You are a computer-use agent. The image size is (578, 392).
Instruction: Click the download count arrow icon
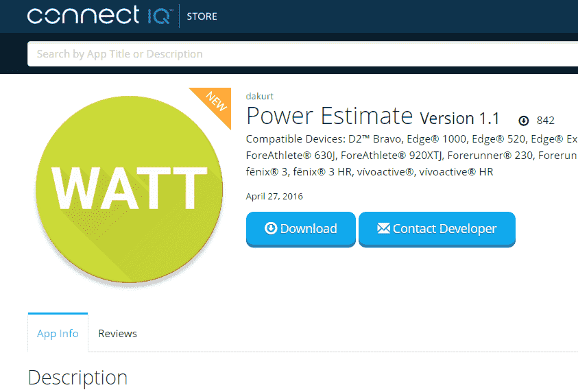[524, 121]
